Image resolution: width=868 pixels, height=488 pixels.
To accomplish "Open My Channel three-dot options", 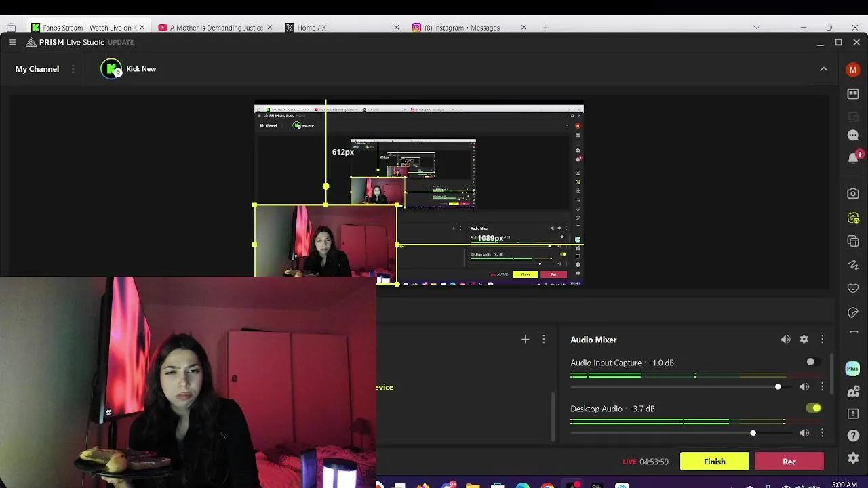I will 73,69.
